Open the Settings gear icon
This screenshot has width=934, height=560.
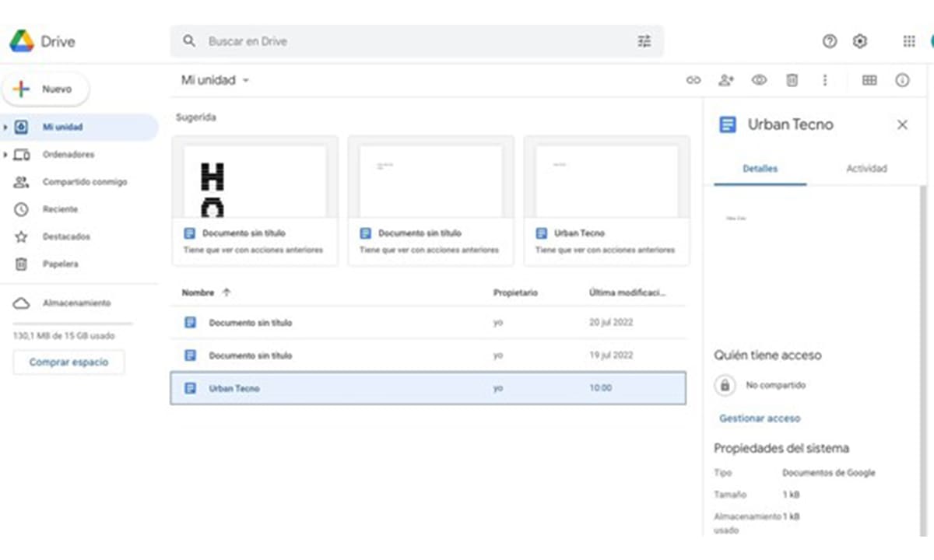point(860,41)
